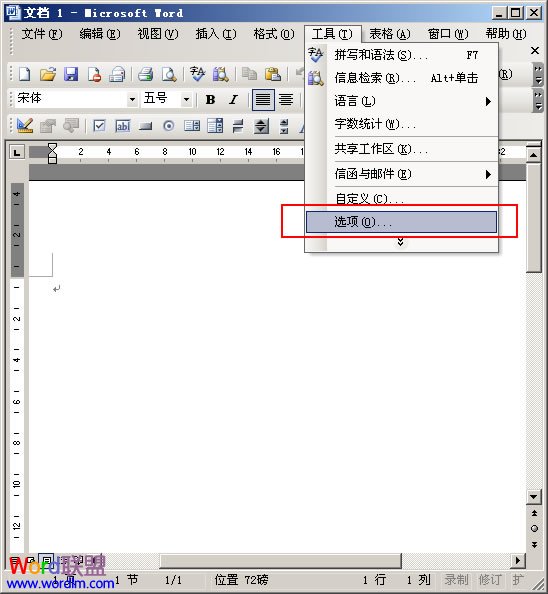Choose 选项(O)... in Tools menu
The width and height of the screenshot is (548, 594).
tap(401, 222)
